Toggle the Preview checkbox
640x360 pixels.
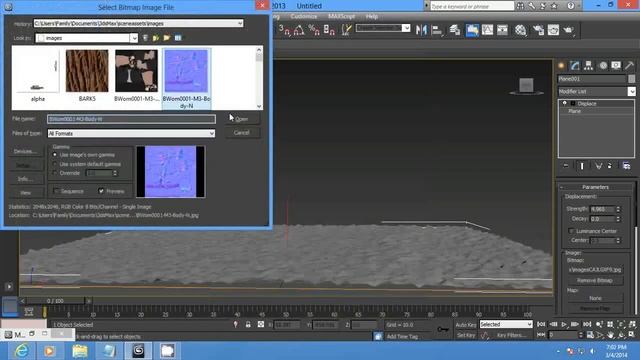(x=101, y=191)
